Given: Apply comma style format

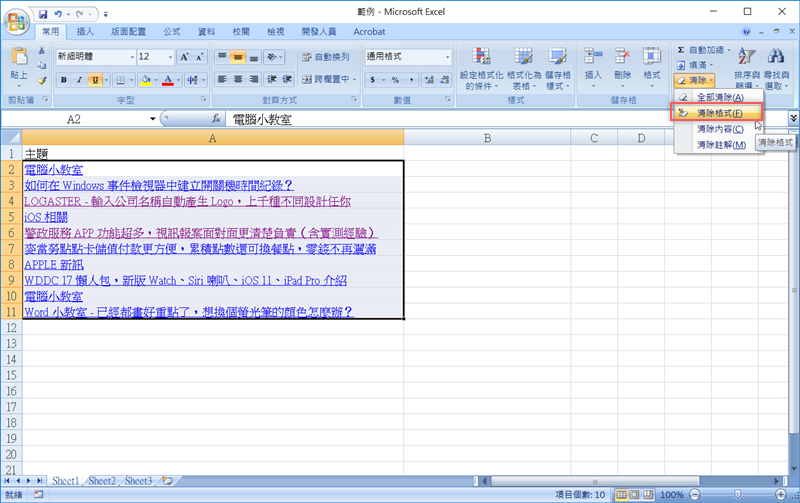Looking at the screenshot, I should (411, 80).
